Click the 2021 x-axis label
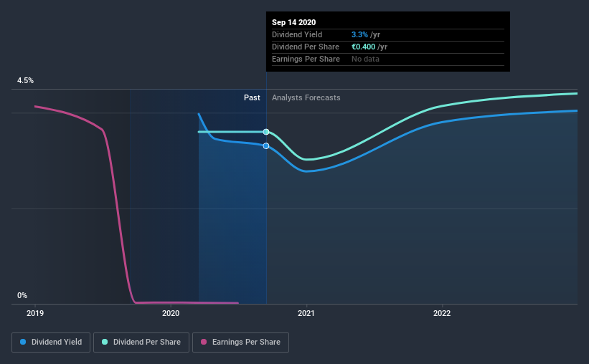This screenshot has width=589, height=364. pyautogui.click(x=306, y=313)
